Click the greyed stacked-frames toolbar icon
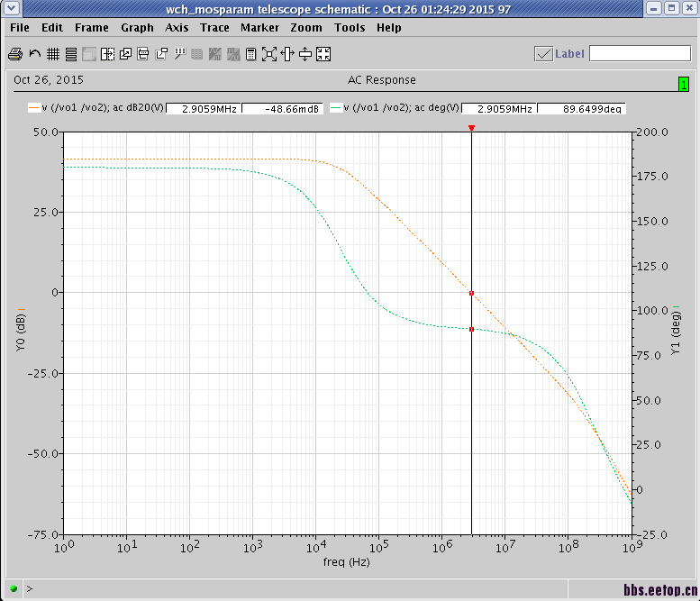This screenshot has height=601, width=700. pyautogui.click(x=89, y=54)
